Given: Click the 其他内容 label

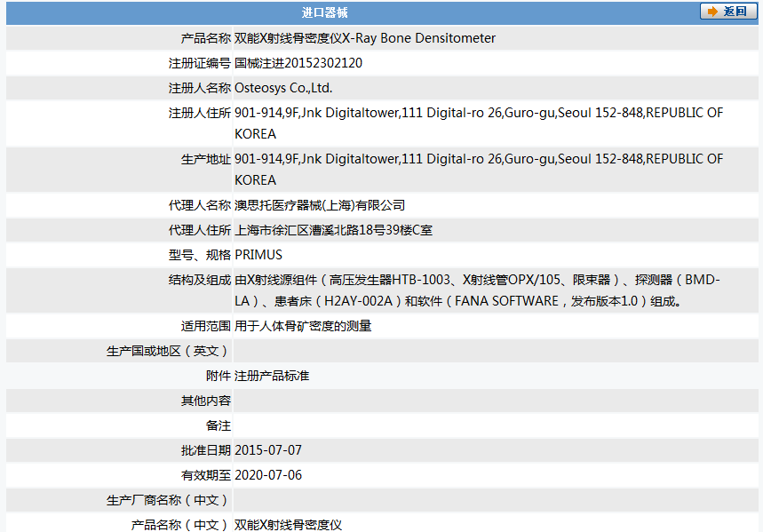Looking at the screenshot, I should coord(205,401).
